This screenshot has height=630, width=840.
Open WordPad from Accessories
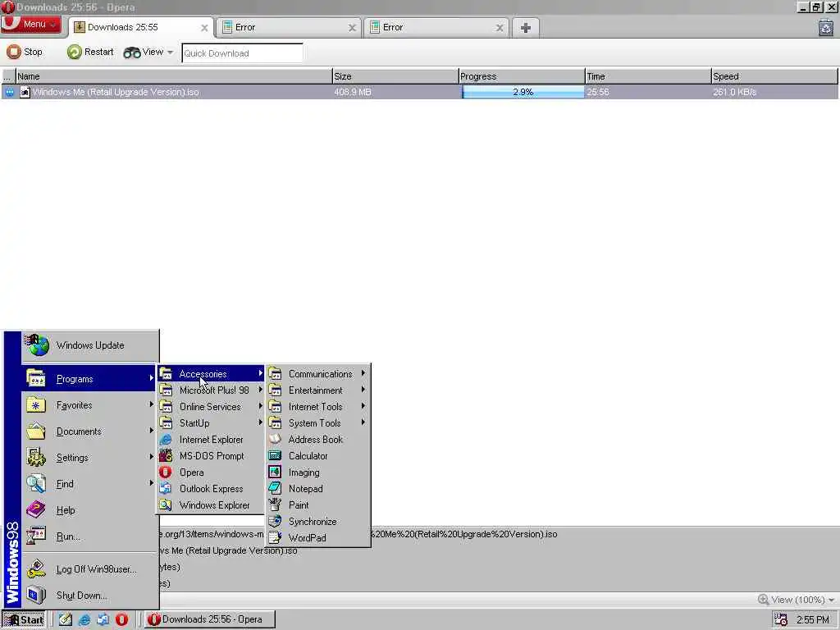click(x=318, y=538)
